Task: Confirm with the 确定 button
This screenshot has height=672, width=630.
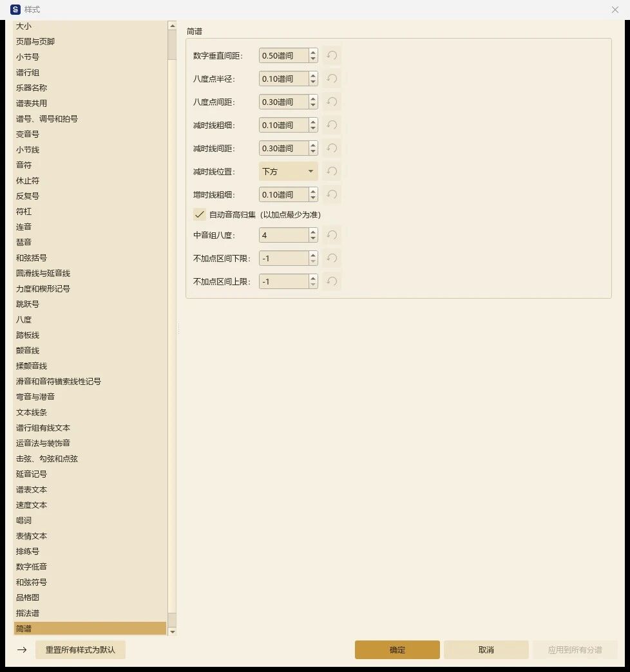Action: pos(397,649)
